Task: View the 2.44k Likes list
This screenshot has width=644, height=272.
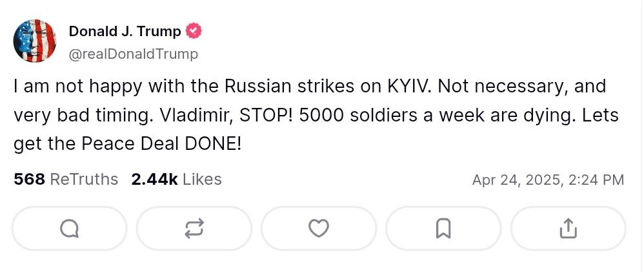Action: pos(176,179)
